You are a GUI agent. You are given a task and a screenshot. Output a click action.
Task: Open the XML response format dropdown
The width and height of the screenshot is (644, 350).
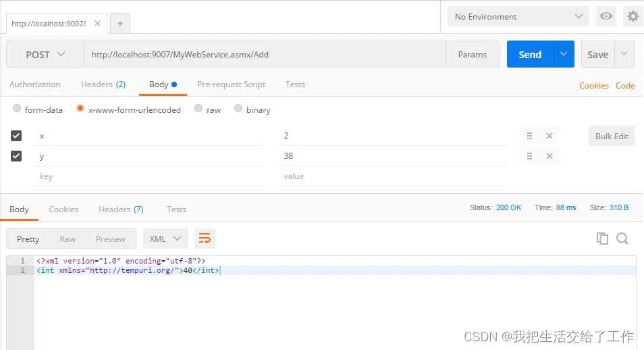click(x=165, y=239)
